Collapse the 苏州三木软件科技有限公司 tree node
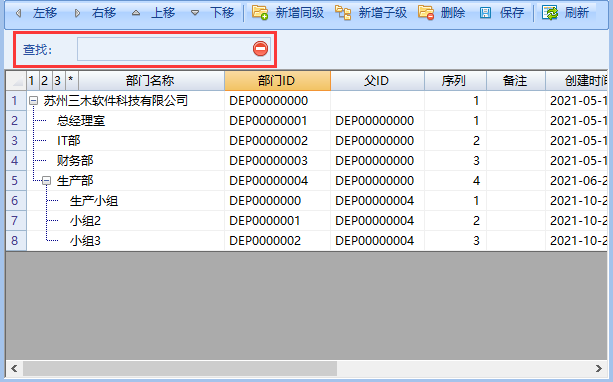613x382 pixels. [34, 101]
